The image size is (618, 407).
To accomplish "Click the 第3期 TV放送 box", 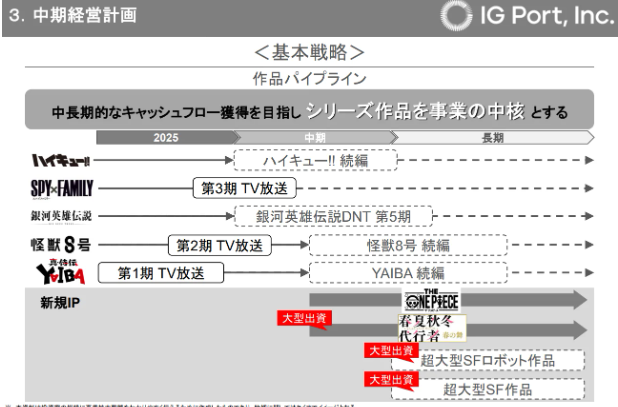I will (x=247, y=187).
